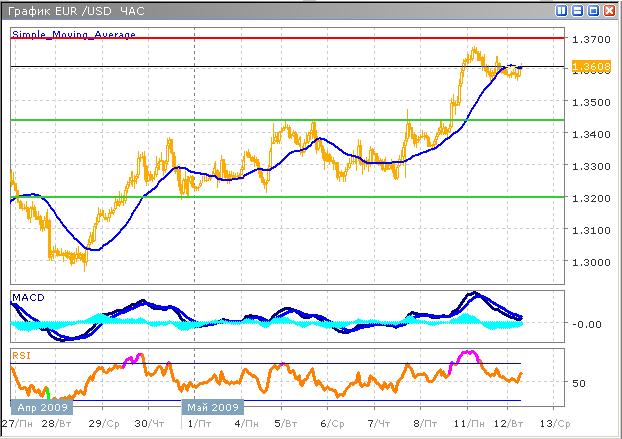Click the MACD indicator panel label
622x439 pixels.
tap(29, 297)
